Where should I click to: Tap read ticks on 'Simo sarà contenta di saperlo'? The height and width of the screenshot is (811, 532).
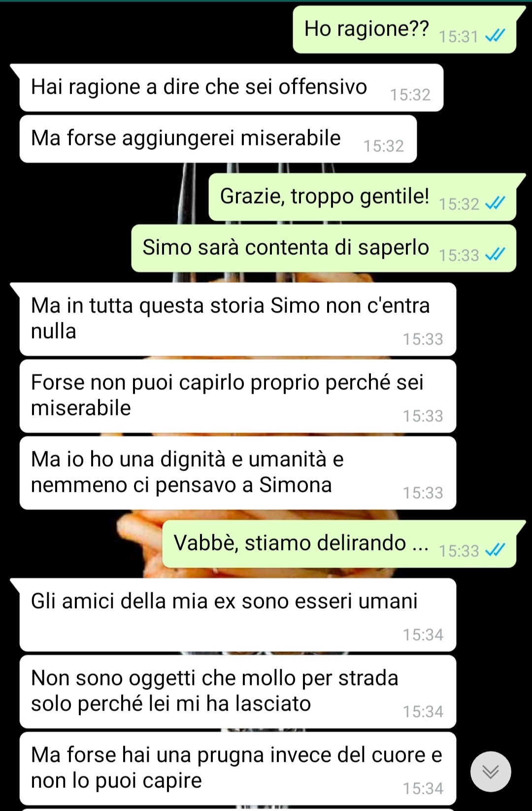[x=495, y=255]
